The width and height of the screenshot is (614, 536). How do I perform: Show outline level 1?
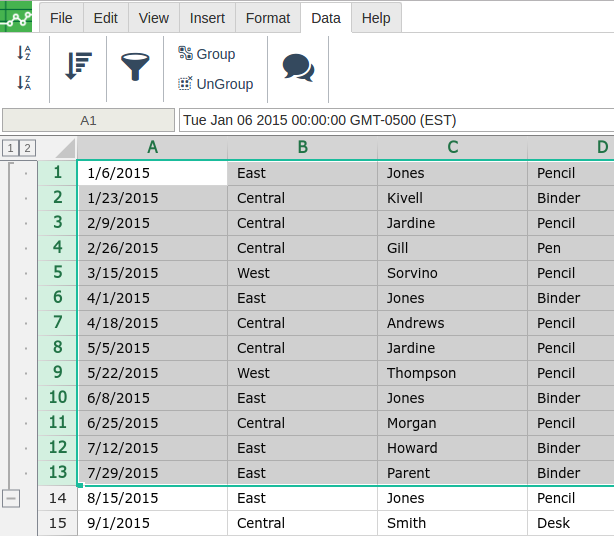click(10, 149)
